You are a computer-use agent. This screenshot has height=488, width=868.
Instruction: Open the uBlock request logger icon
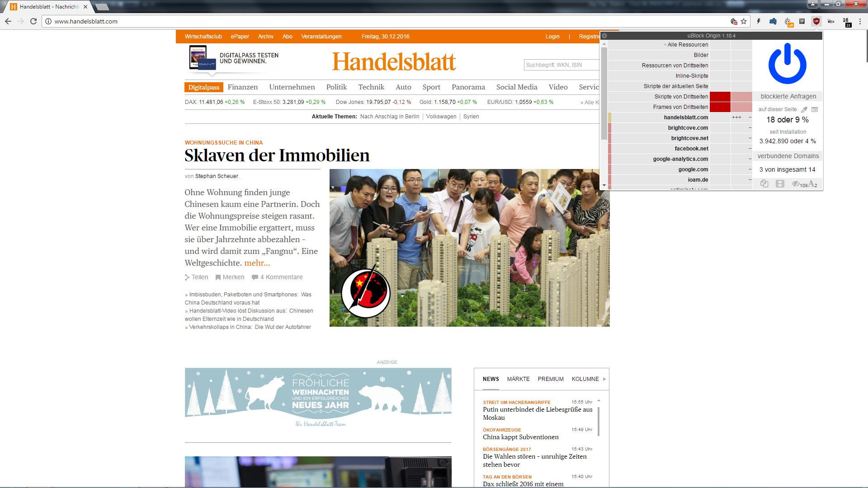[815, 109]
